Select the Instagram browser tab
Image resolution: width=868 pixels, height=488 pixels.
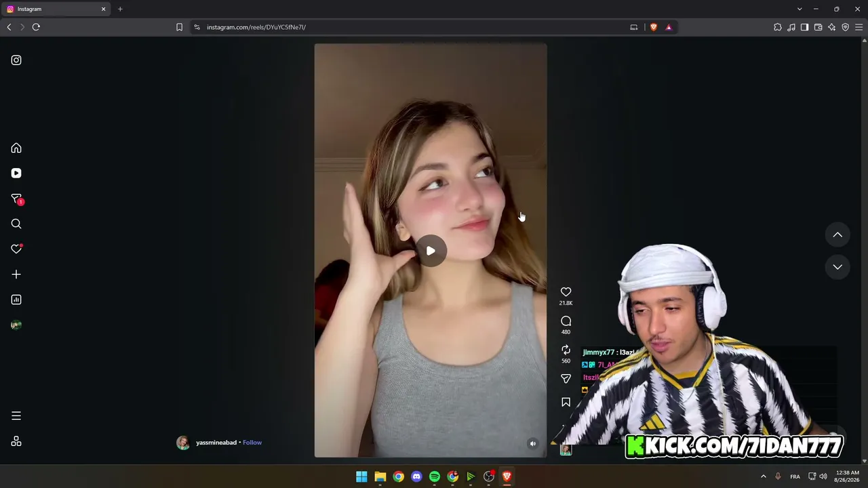coord(57,9)
